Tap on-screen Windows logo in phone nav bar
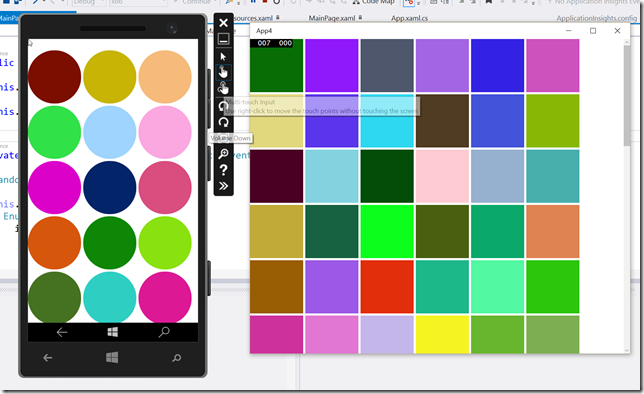Viewport: 644px width, 394px height. pyautogui.click(x=113, y=332)
